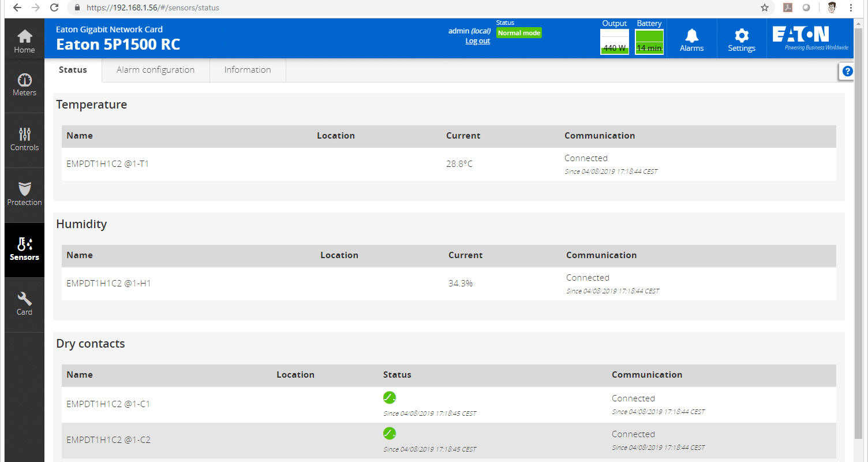Click the Eaton 5P1500 RC title

point(118,44)
